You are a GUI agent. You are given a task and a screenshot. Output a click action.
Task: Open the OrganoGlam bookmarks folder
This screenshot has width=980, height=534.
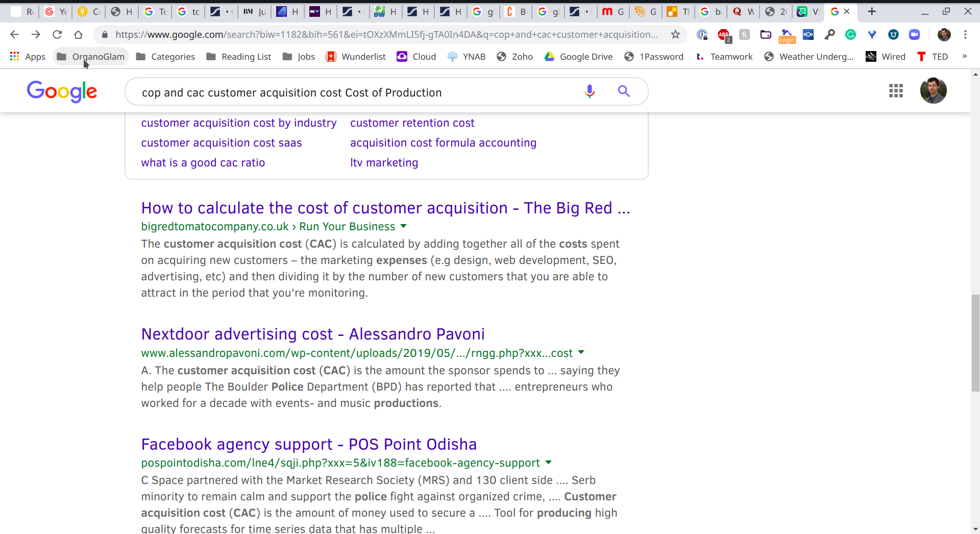(x=91, y=56)
